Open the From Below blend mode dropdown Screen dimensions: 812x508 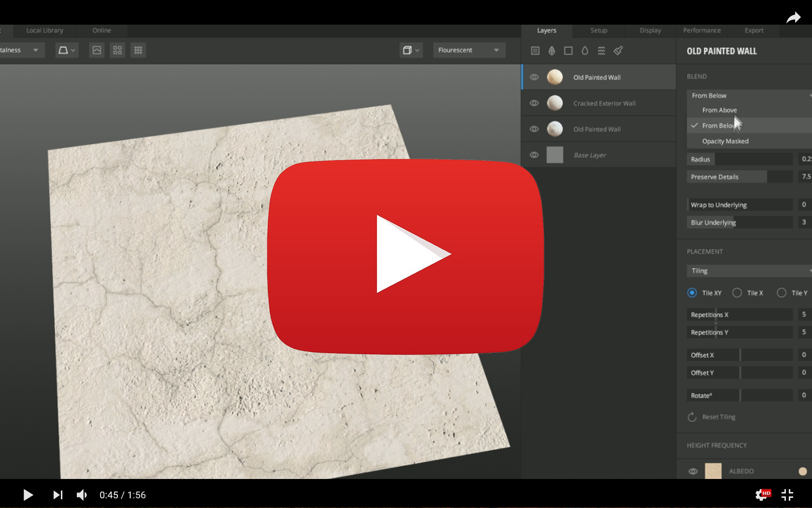click(749, 96)
